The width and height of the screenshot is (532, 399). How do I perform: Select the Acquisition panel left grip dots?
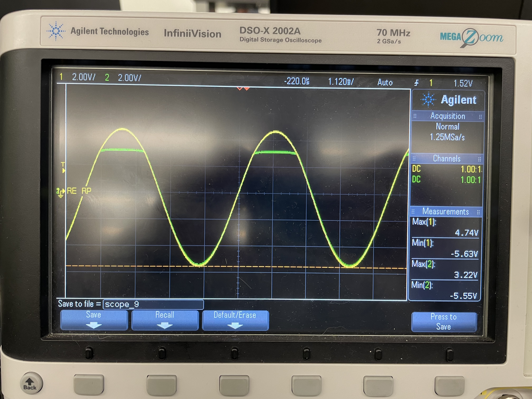pyautogui.click(x=415, y=116)
